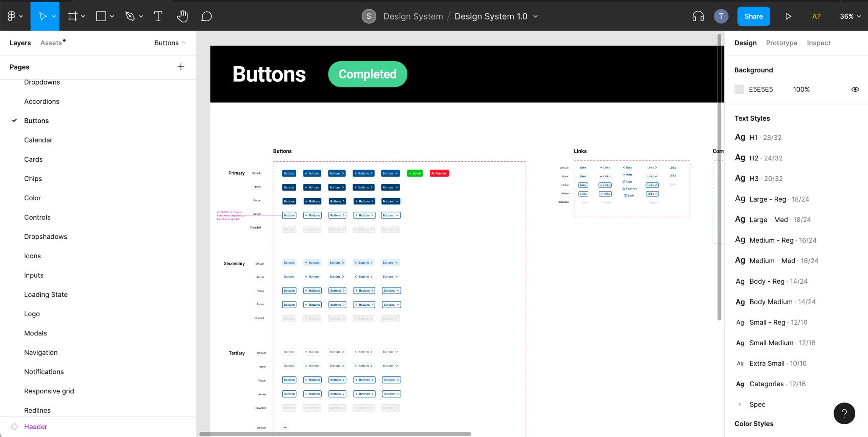Select the Rectangle shape tool
The width and height of the screenshot is (868, 437).
point(101,16)
